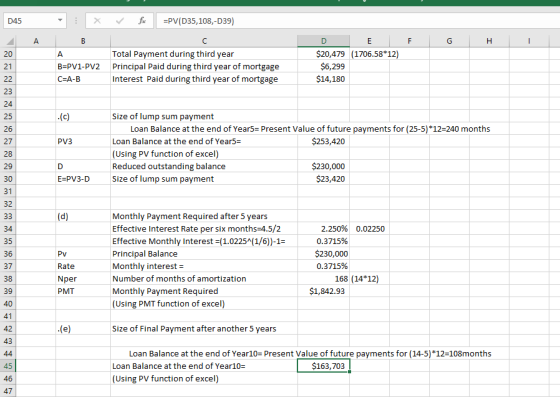Click 'Size of lump sum payment' heading in row 25
This screenshot has width=560, height=397.
click(x=204, y=116)
